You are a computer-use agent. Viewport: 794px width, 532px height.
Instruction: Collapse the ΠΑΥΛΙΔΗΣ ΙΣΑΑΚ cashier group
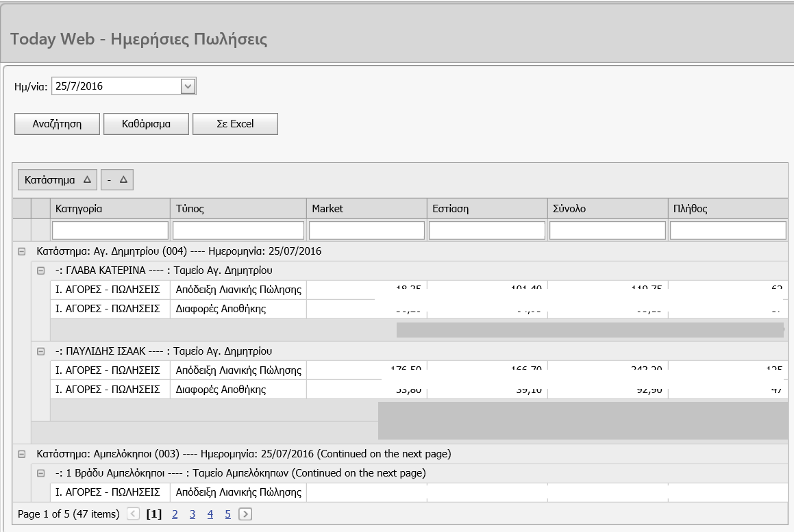[x=40, y=352]
